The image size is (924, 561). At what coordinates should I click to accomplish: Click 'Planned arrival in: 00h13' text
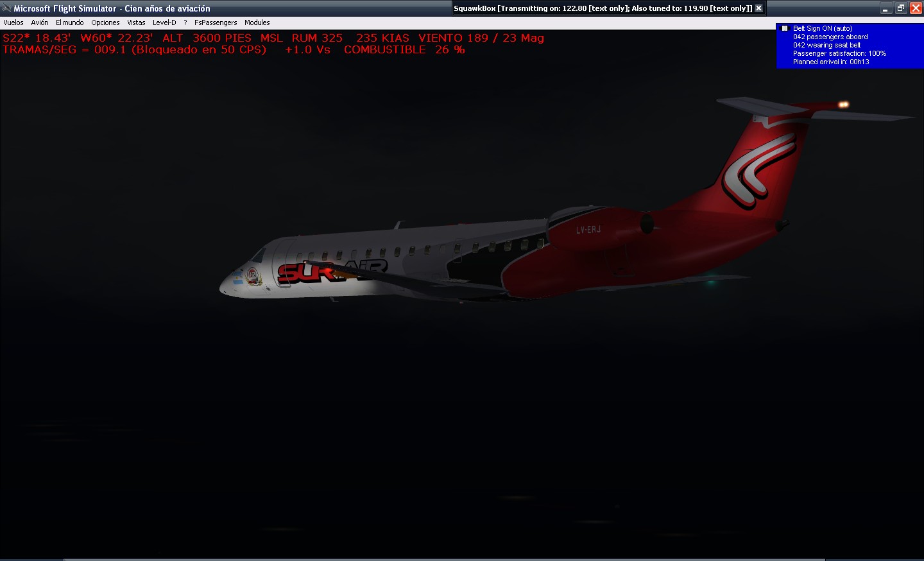831,62
